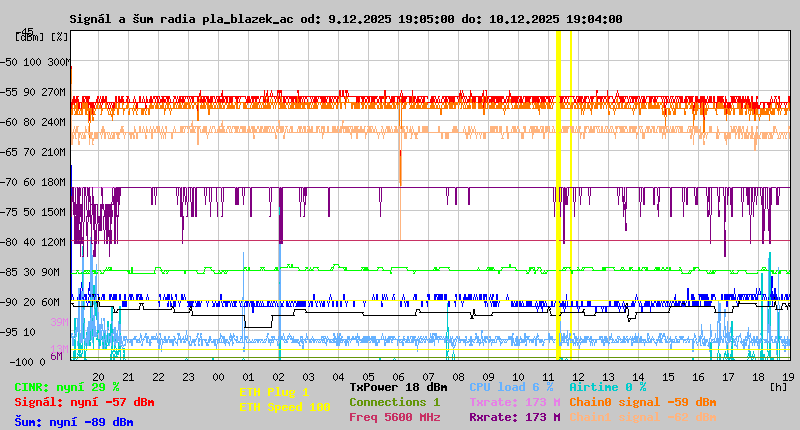Image resolution: width=800 pixels, height=430 pixels.
Task: Click the "TxPower 18 dBm" legend label
Action: pos(398,387)
